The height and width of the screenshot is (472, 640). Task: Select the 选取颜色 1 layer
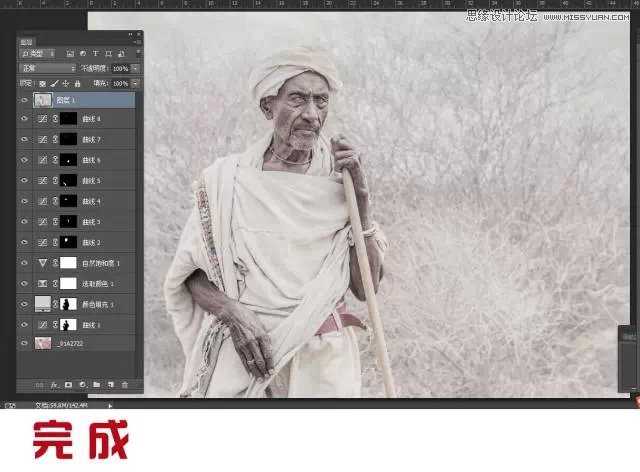tap(100, 284)
